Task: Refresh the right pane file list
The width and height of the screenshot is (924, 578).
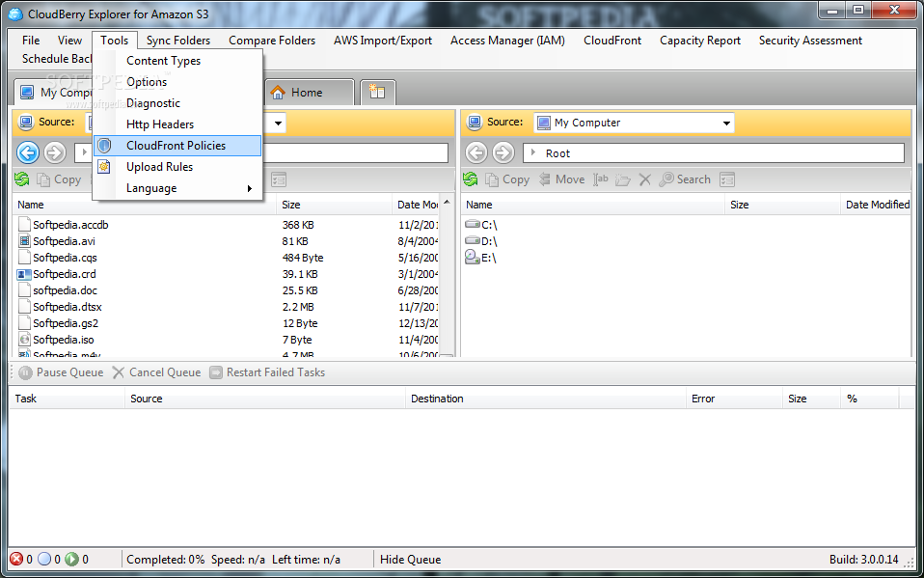Action: coord(471,179)
